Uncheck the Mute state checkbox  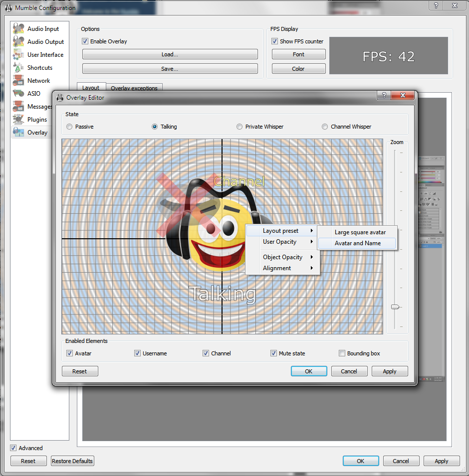click(x=273, y=353)
